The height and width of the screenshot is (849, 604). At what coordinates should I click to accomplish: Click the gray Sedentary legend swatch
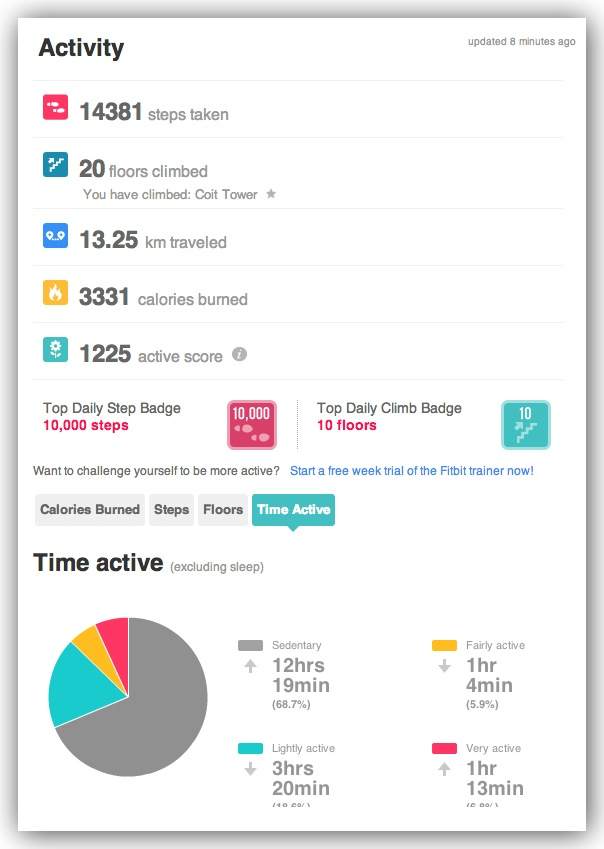point(250,646)
